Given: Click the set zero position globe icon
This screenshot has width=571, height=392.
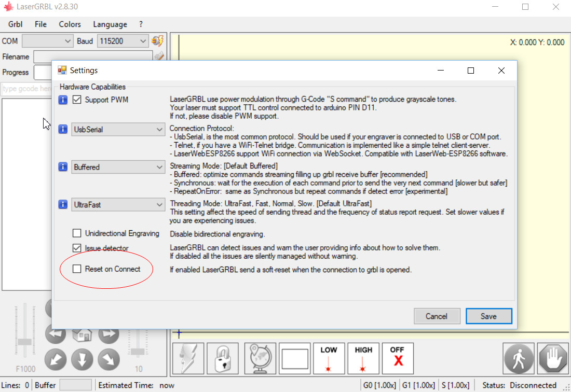Looking at the screenshot, I should click(259, 358).
